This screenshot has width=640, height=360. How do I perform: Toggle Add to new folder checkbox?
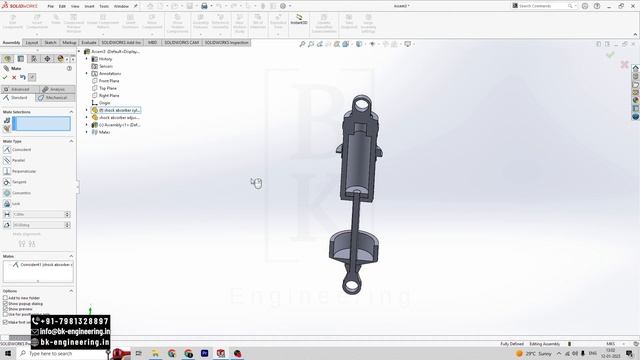[5, 298]
